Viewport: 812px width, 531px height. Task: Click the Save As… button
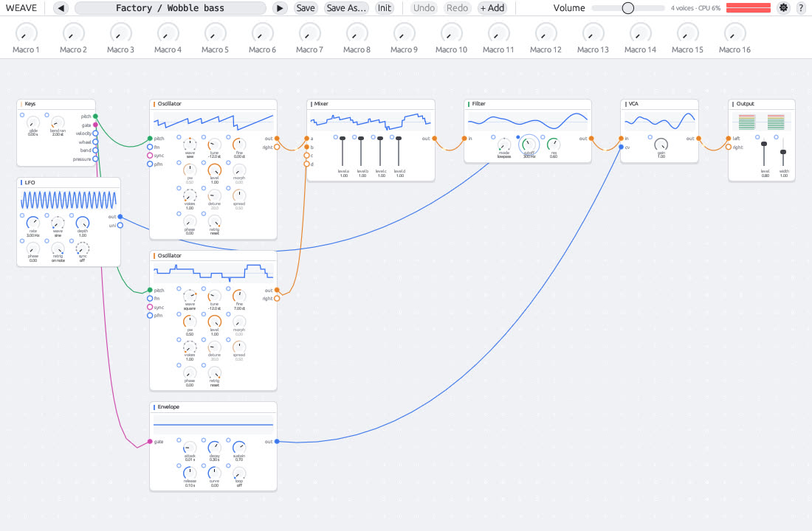(x=346, y=8)
